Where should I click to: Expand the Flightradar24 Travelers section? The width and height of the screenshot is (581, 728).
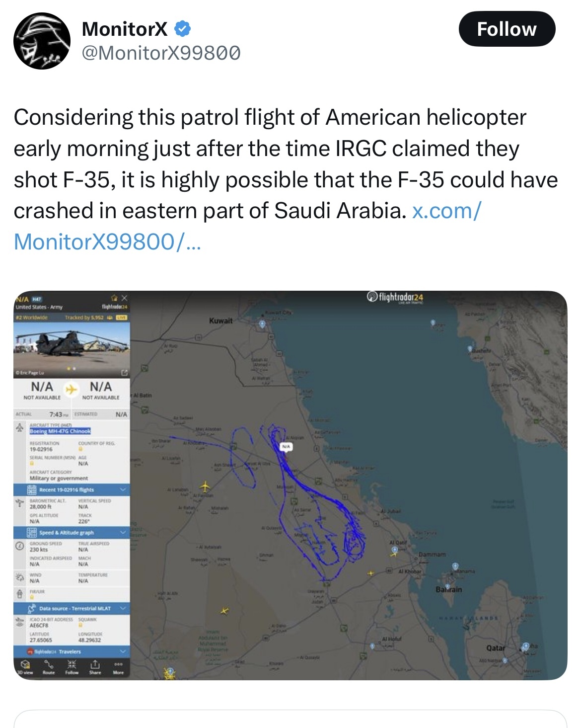pyautogui.click(x=72, y=651)
